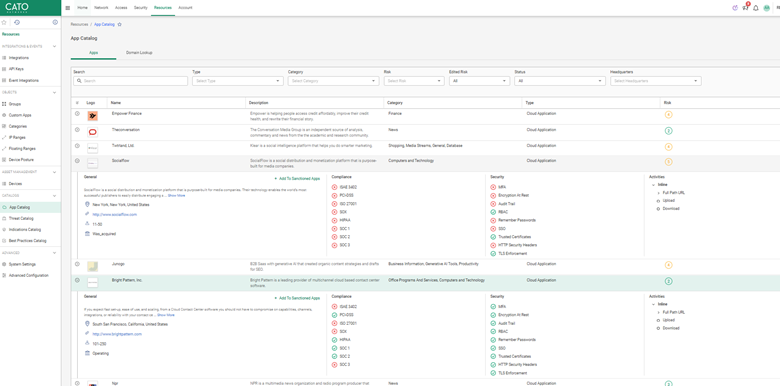Click the risk badge for Junogo

(669, 265)
